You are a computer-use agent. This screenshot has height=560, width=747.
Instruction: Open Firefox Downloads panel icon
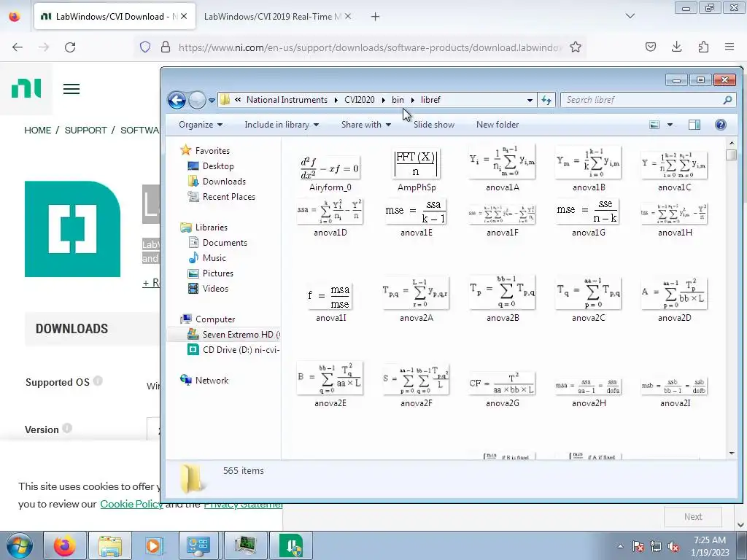tap(676, 47)
